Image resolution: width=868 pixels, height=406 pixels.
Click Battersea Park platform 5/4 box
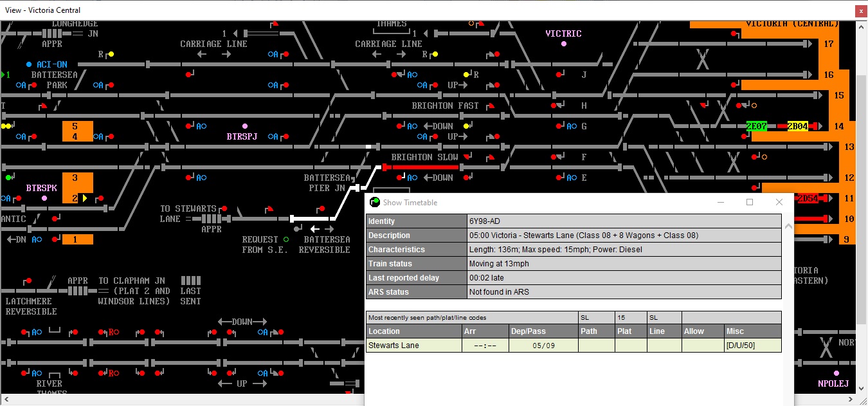78,131
